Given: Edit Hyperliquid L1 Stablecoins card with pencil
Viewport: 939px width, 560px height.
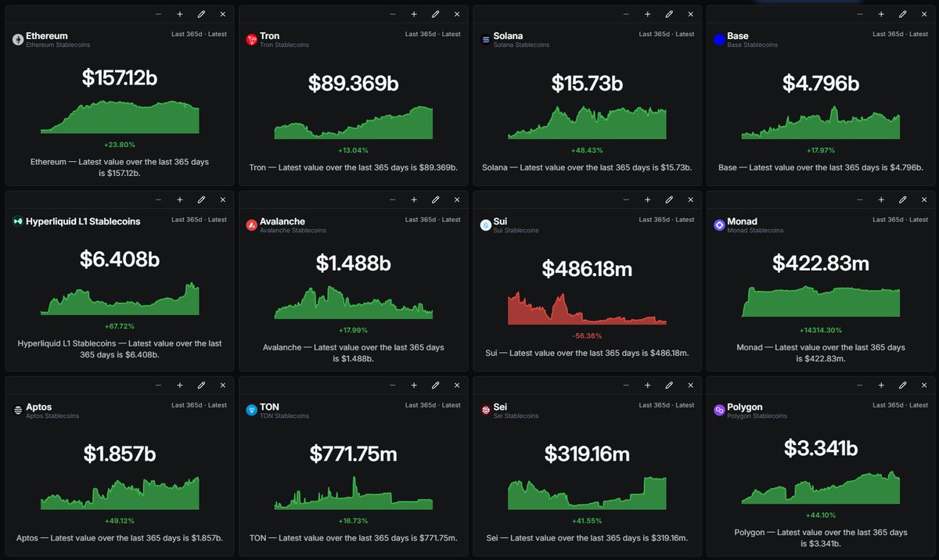Looking at the screenshot, I should click(x=201, y=200).
